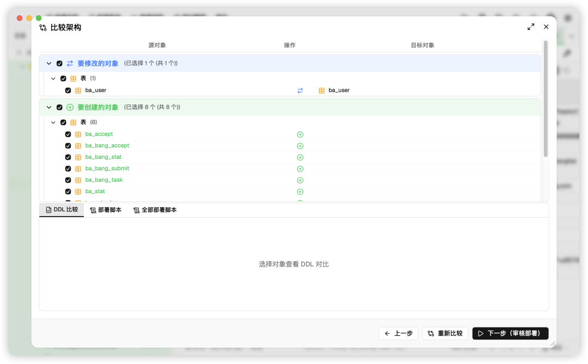Uncheck the ba_bang_submit checkbox
The image size is (588, 364).
click(x=68, y=169)
